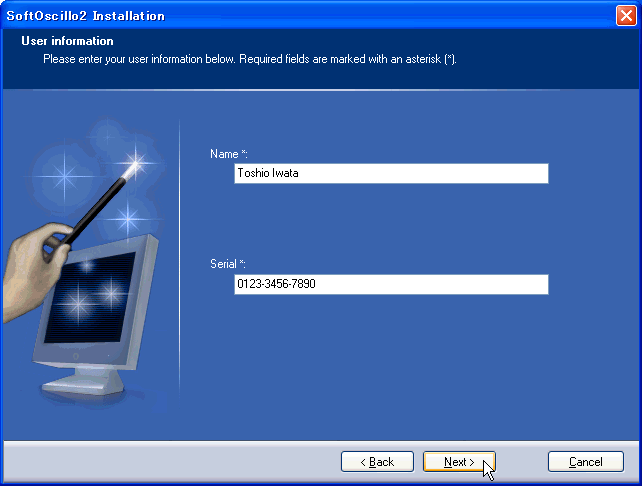This screenshot has height=486, width=642.
Task: Focus the Name input field
Action: coord(391,174)
